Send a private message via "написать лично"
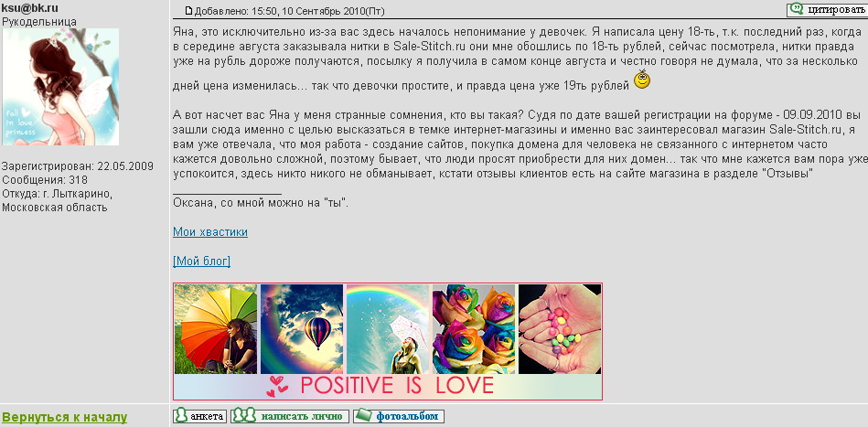 pos(290,416)
